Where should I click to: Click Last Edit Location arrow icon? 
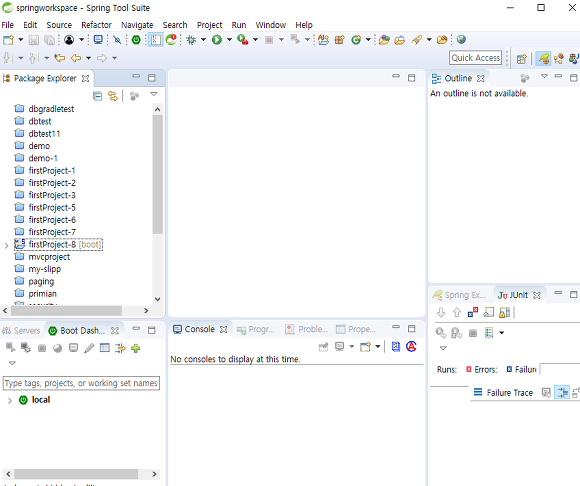[60, 58]
